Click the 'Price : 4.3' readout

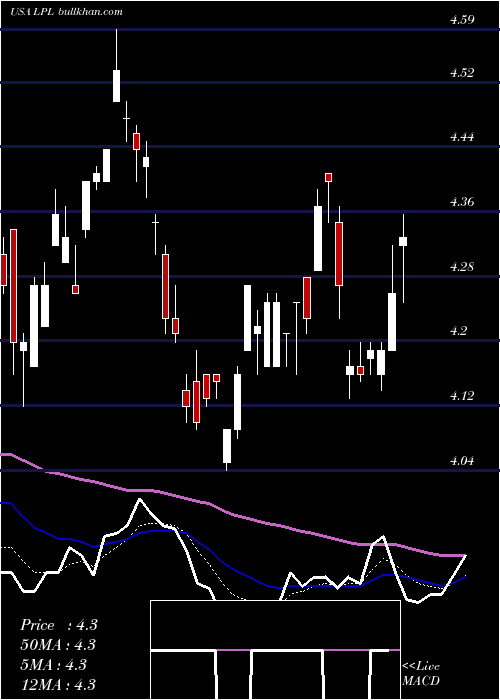coord(58,625)
